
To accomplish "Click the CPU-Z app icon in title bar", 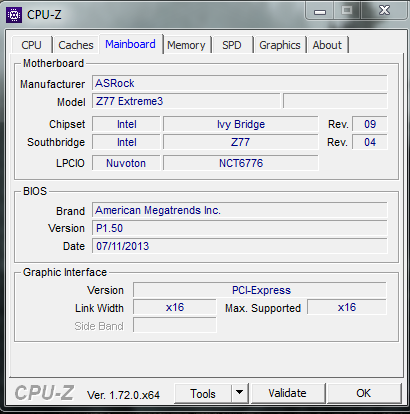I will 14,15.
